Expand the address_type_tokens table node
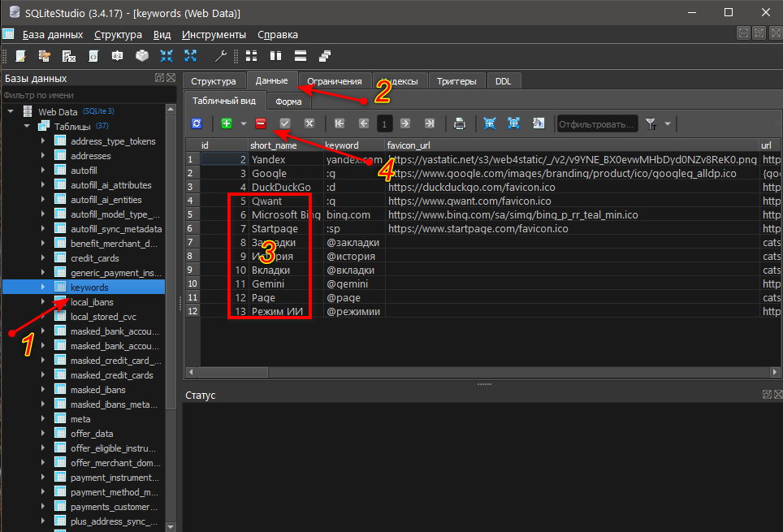Image resolution: width=783 pixels, height=532 pixels. coord(43,141)
